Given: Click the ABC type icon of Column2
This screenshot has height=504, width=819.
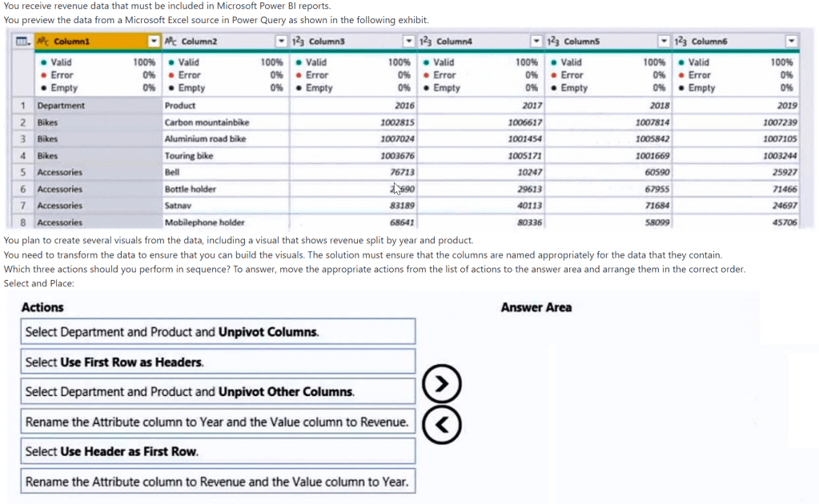Looking at the screenshot, I should point(171,41).
